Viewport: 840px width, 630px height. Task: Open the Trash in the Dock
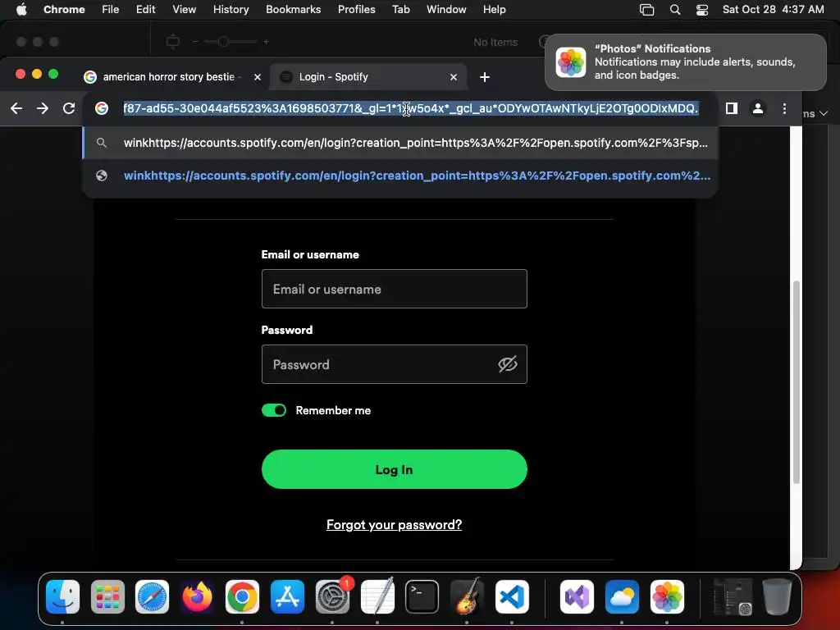(x=777, y=596)
